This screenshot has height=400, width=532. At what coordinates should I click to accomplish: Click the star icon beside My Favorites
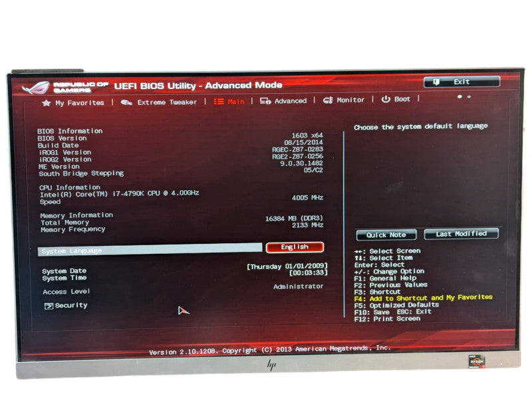[47, 103]
